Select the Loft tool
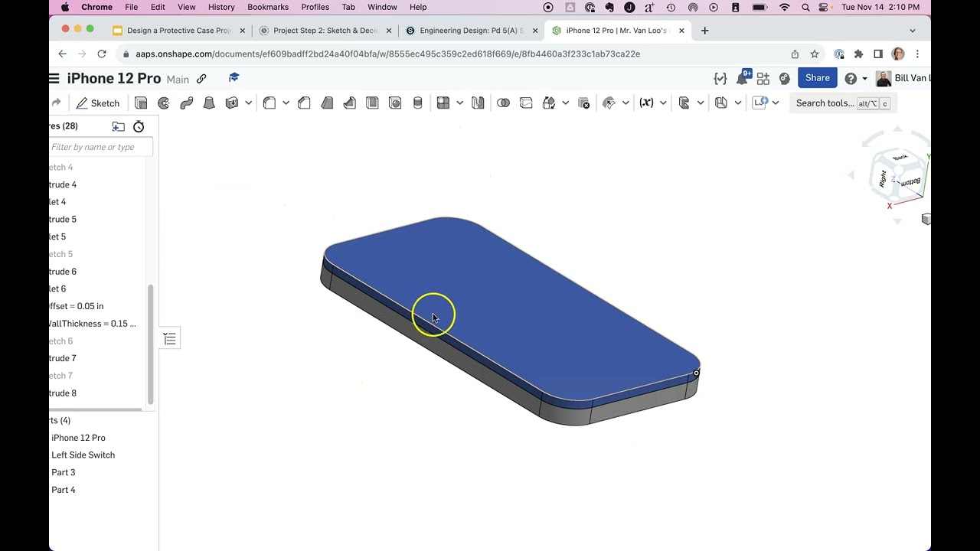 pyautogui.click(x=209, y=103)
